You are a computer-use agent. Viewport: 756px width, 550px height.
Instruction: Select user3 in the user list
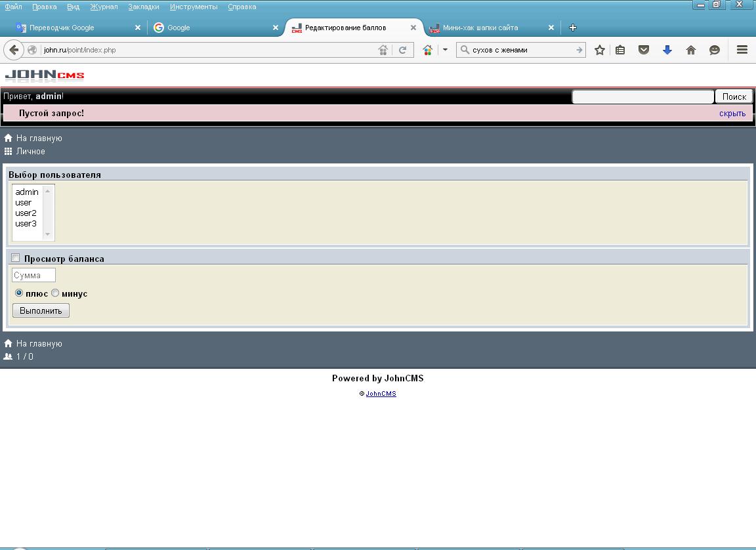pos(27,224)
